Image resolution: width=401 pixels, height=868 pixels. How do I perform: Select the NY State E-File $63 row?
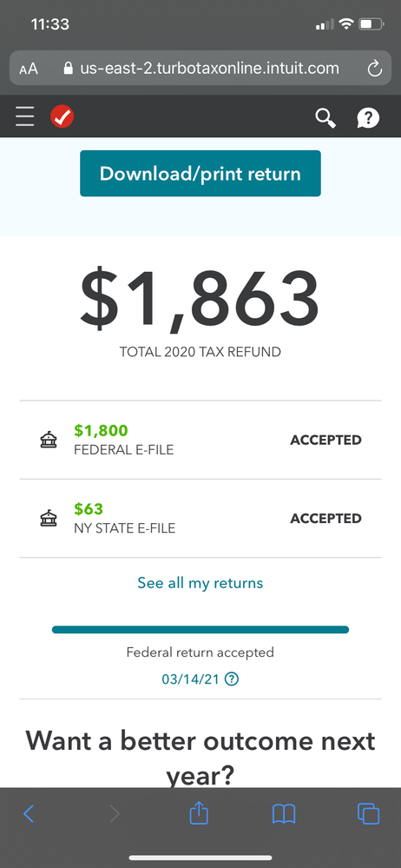[200, 519]
